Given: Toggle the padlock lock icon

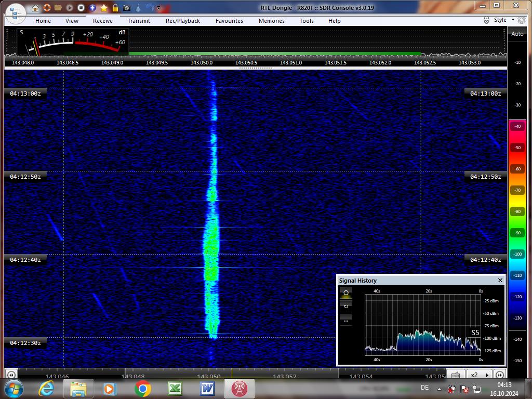Looking at the screenshot, I should 115,8.
